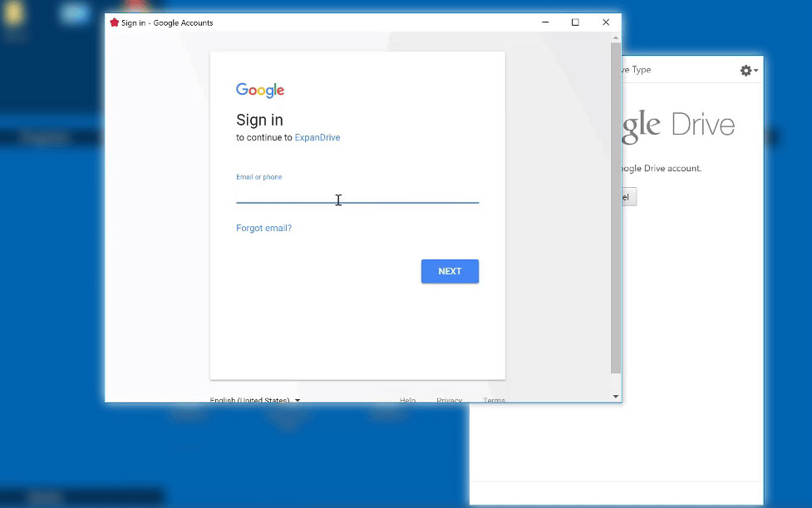
Task: Click the Sign in - Google Accounts title bar
Action: (x=332, y=22)
